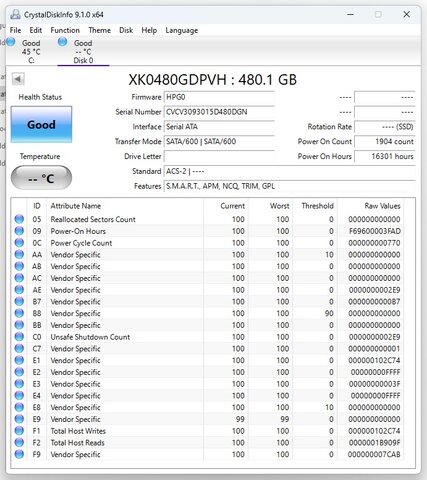427x480 pixels.
Task: Click status orb for attribute AA row
Action: [x=19, y=254]
